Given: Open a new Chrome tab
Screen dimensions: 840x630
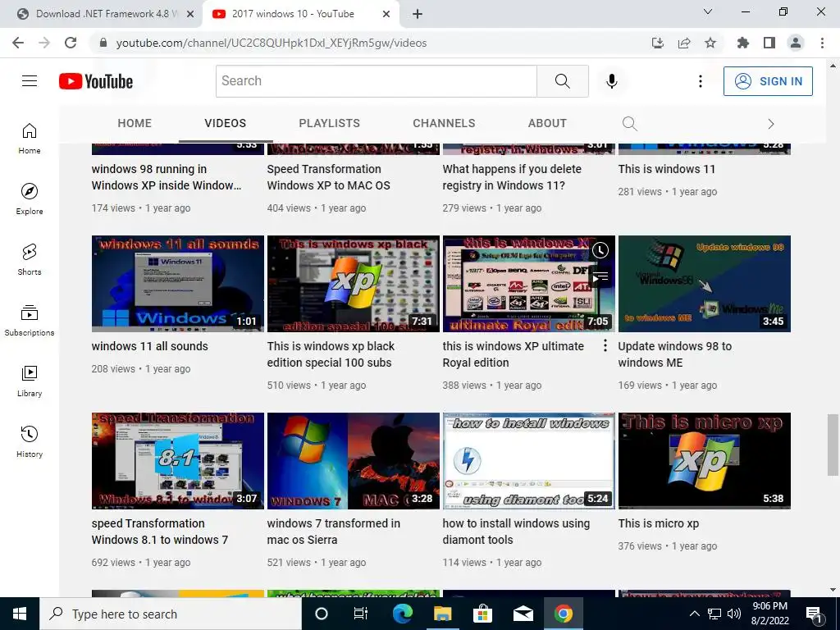Looking at the screenshot, I should pyautogui.click(x=418, y=14).
